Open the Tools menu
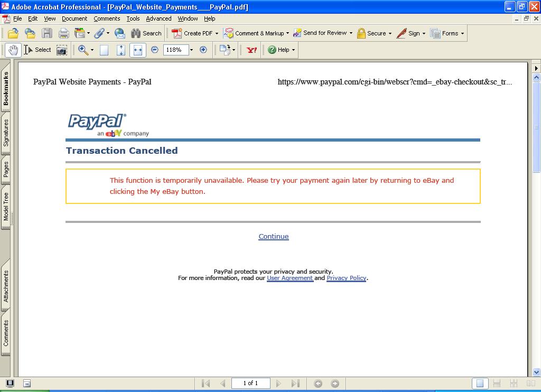Viewport: 541px width, 392px height. click(x=133, y=18)
